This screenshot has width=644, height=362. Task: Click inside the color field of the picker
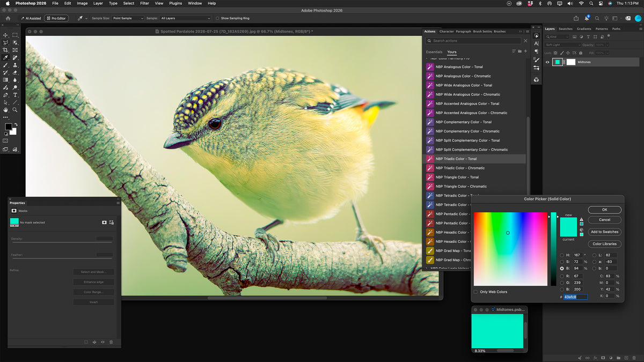pyautogui.click(x=510, y=249)
